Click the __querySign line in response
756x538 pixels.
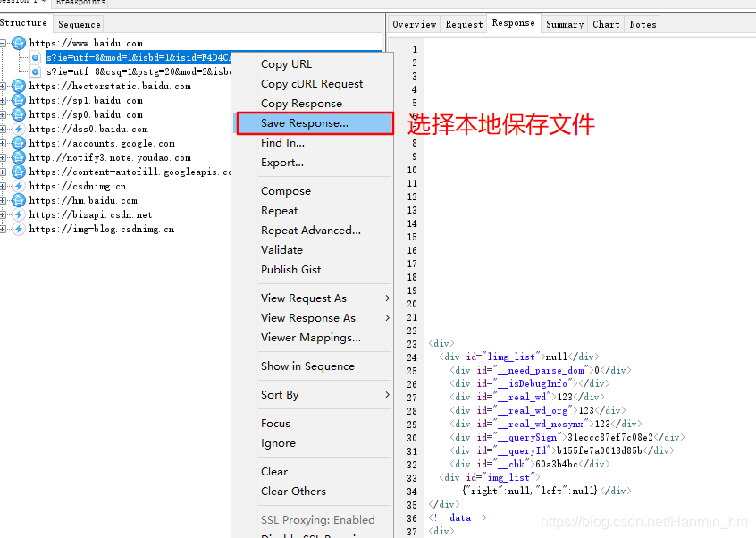(x=567, y=437)
